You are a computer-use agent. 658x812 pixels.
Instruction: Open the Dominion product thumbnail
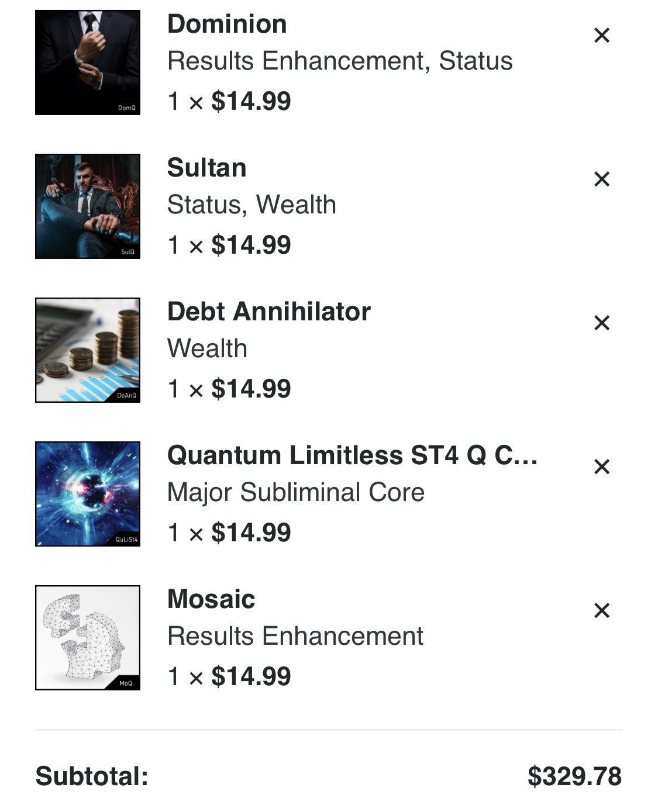[x=88, y=63]
